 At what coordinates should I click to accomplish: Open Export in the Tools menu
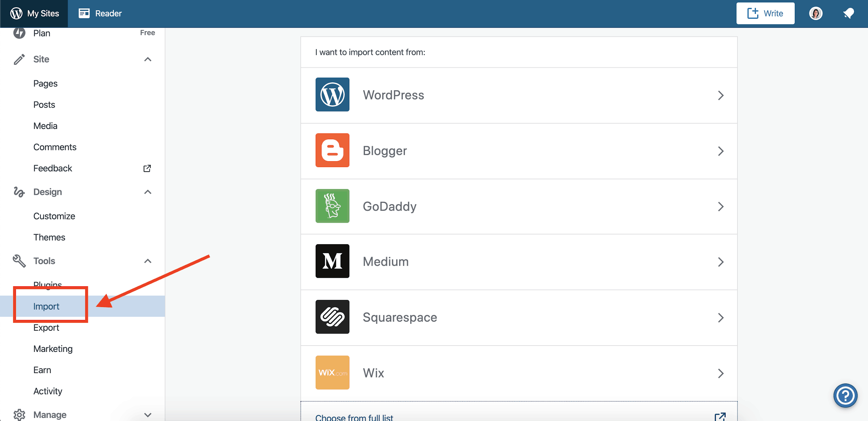tap(46, 328)
